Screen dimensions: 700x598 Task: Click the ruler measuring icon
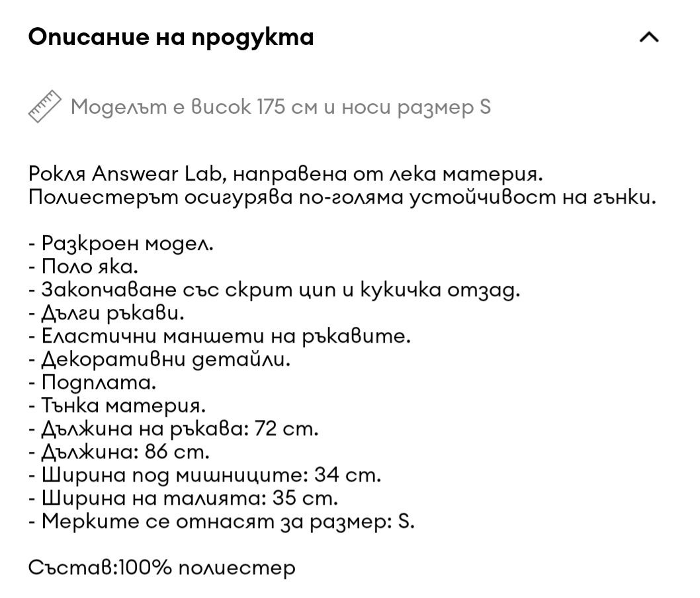pos(44,107)
